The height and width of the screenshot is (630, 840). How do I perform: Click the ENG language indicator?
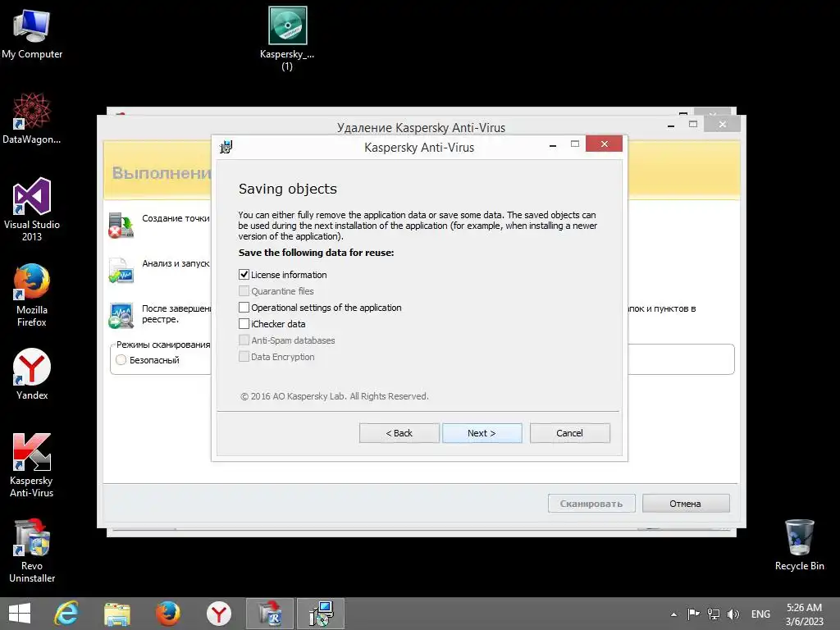(760, 614)
